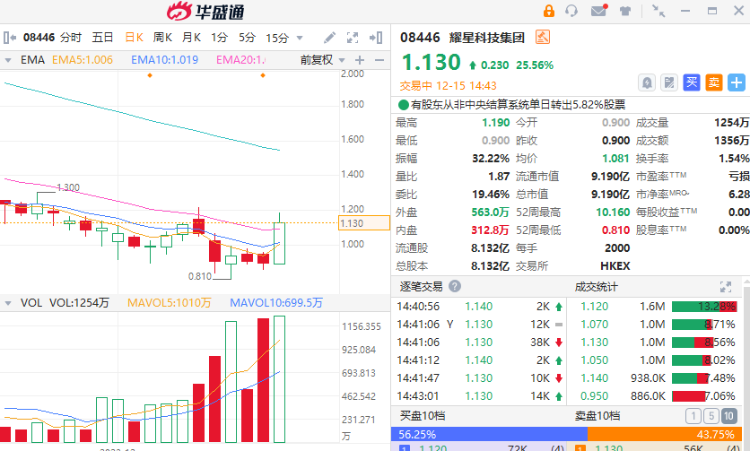Viewport: 750px width, 451px height.
Task: Select the 周K weekly candlestick tab
Action: click(163, 37)
